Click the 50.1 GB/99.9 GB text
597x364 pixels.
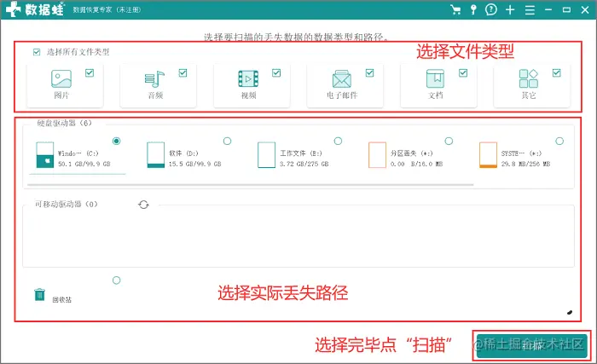(84, 164)
